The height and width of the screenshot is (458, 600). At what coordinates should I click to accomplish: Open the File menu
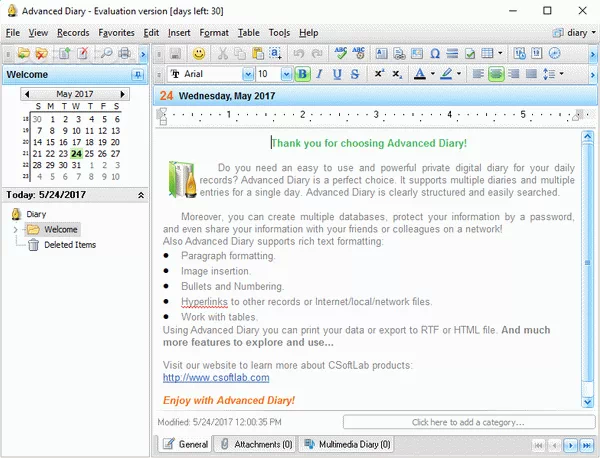tap(13, 33)
